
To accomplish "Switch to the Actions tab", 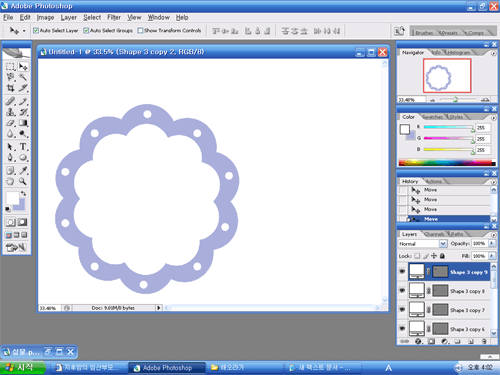I will pos(434,181).
